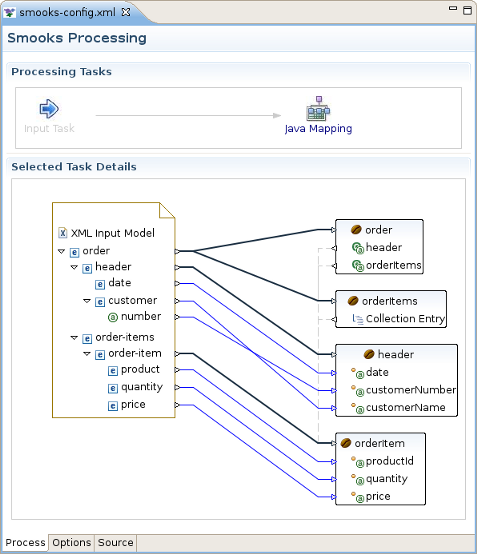Click the header element icon in XML tree

(87, 268)
